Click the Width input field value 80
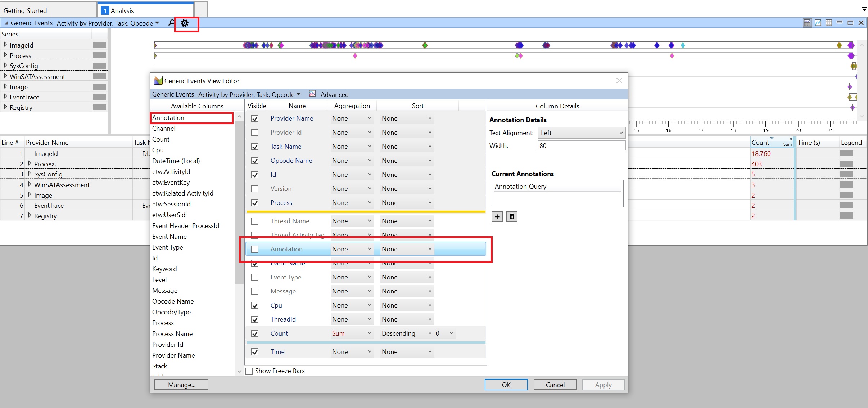 (x=580, y=145)
